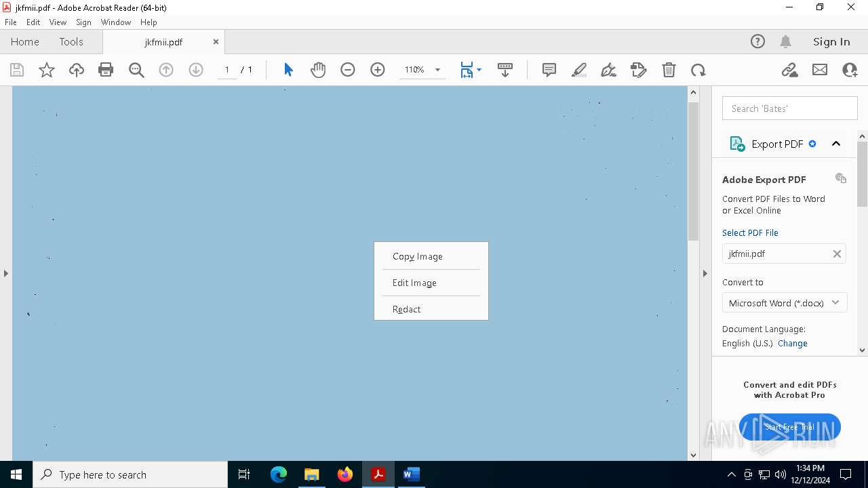This screenshot has width=868, height=488.
Task: Copy Export PDF tool shortcut icon
Action: click(x=841, y=178)
